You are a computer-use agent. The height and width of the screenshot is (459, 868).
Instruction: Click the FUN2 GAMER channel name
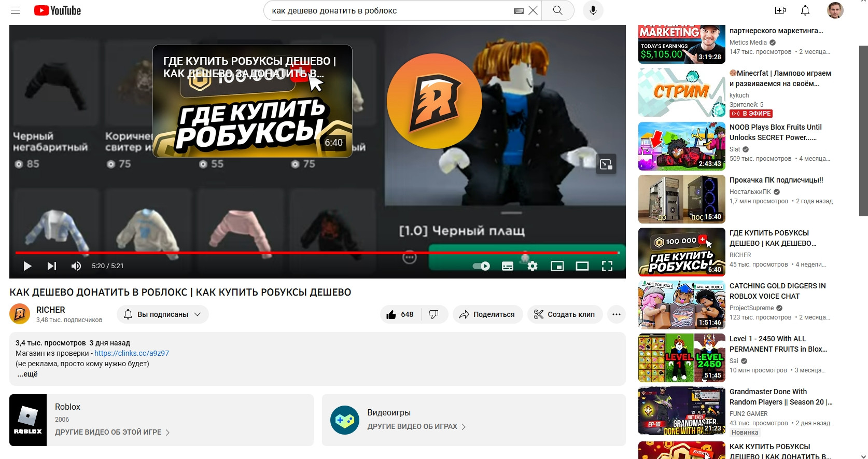pos(749,414)
